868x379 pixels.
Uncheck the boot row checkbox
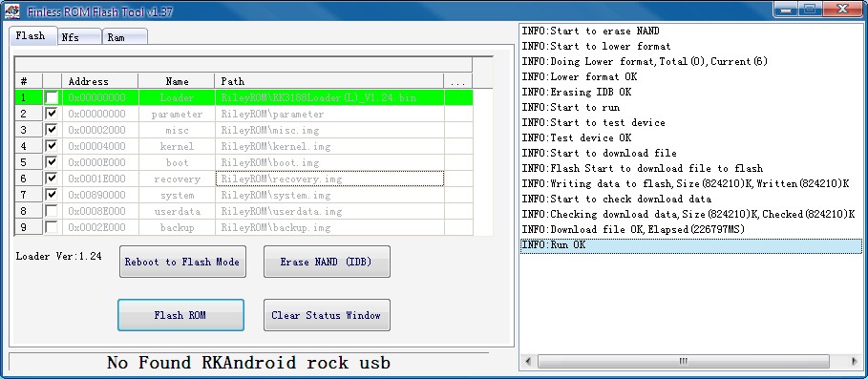tap(52, 162)
